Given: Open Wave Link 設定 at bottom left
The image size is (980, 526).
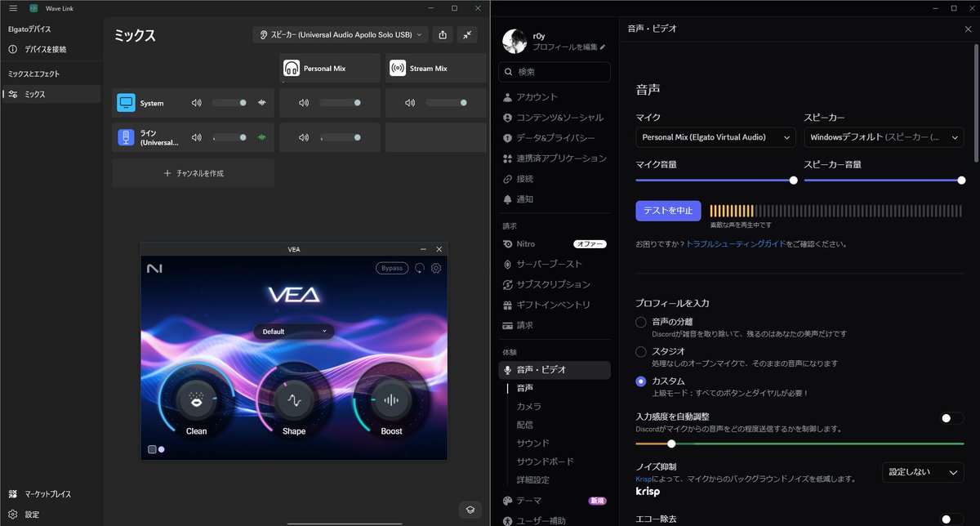Looking at the screenshot, I should point(51,515).
